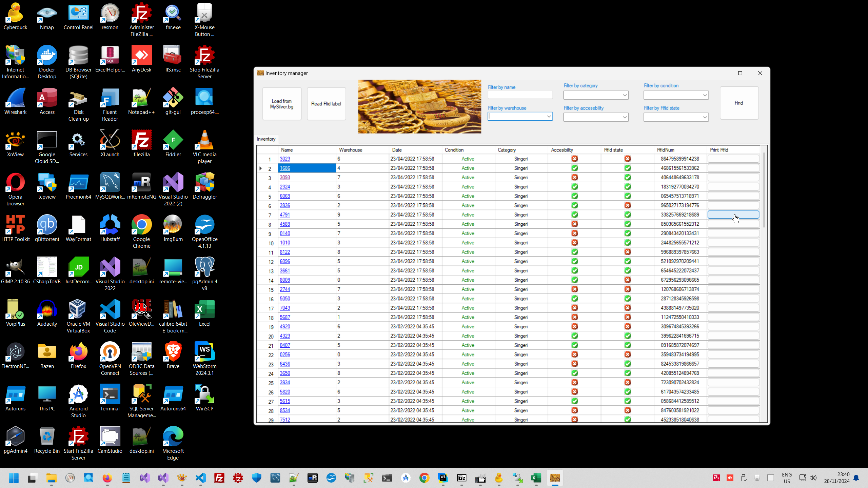Click the Filter by name text field
This screenshot has height=488, width=868.
[x=520, y=95]
